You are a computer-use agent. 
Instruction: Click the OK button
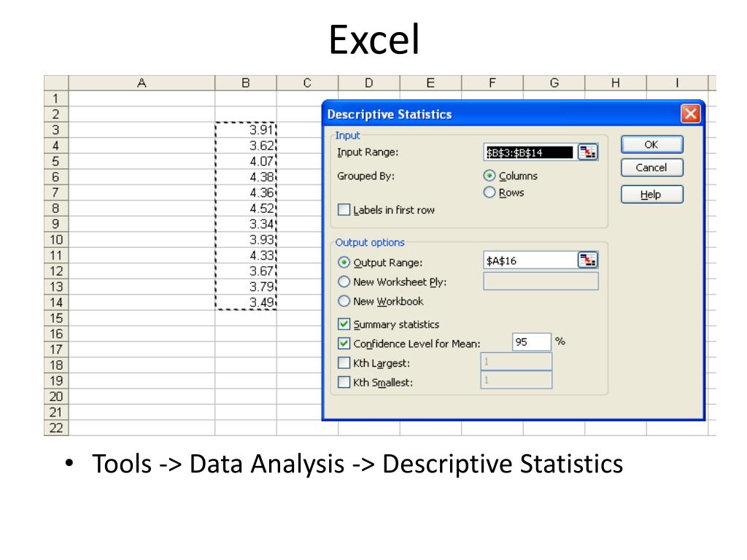tap(651, 144)
